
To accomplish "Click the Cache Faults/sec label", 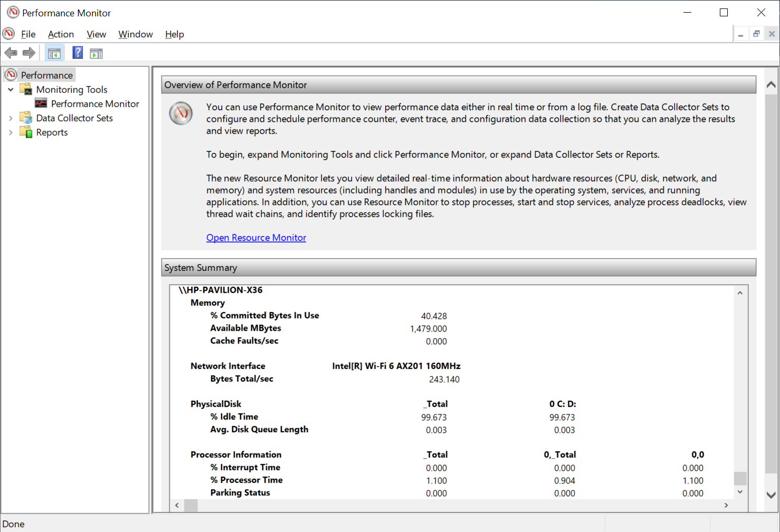I will click(244, 341).
